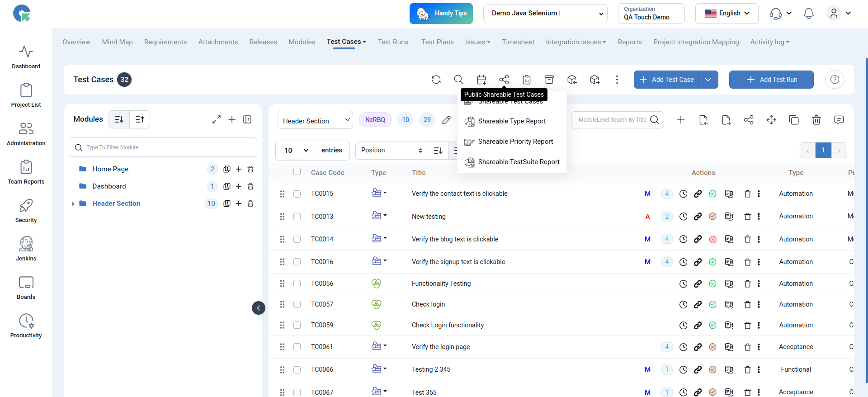868x397 pixels.
Task: Delete the Home Page module via trash icon
Action: [250, 169]
